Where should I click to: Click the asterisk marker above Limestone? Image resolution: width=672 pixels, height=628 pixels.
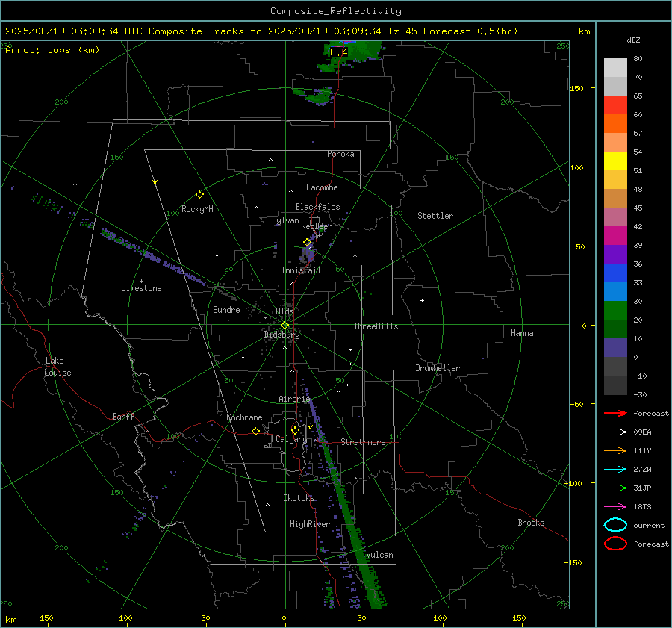[141, 282]
